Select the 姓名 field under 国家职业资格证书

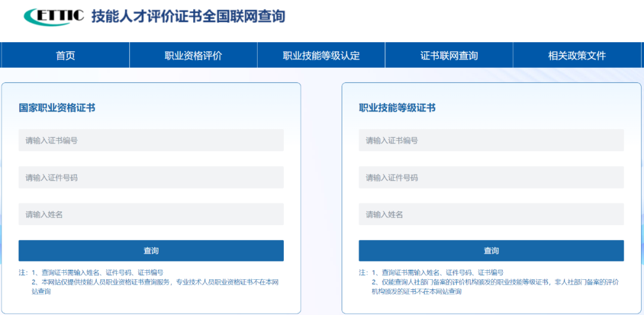151,214
